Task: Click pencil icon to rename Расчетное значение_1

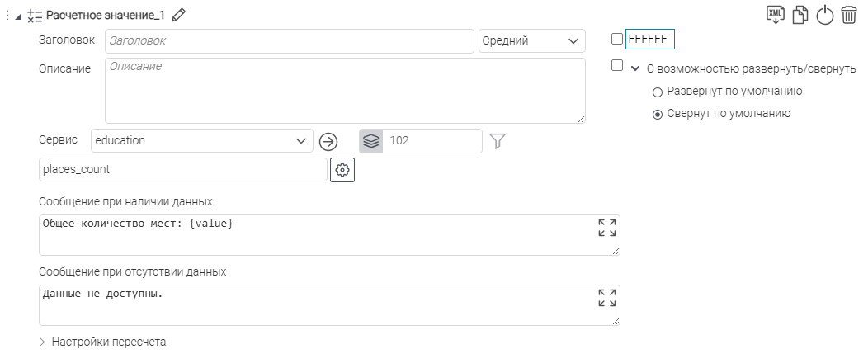Action: [179, 15]
